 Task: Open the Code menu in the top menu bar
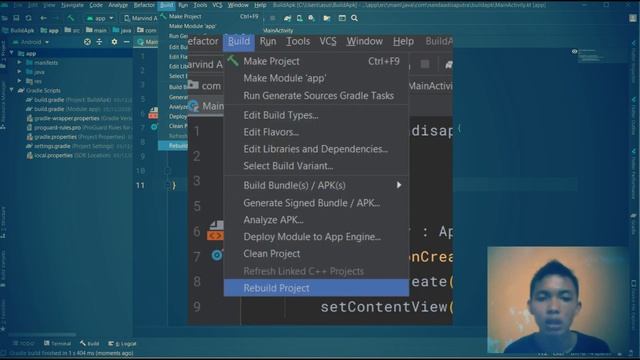(96, 5)
